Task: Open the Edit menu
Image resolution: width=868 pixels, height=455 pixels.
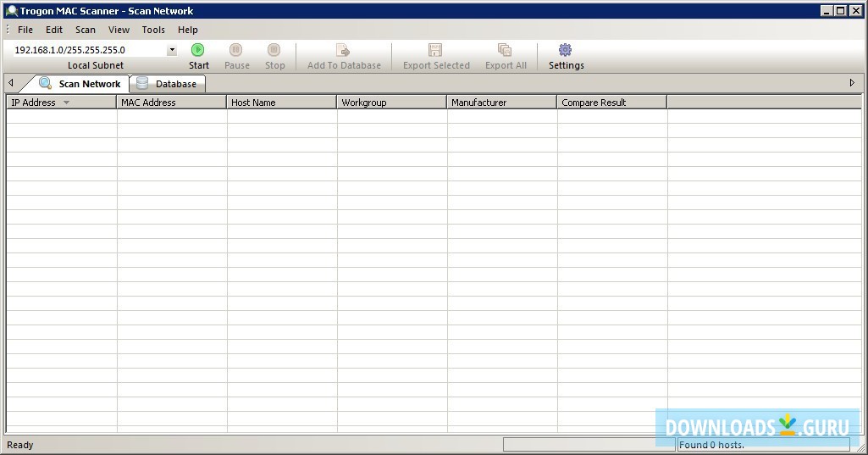Action: tap(53, 30)
